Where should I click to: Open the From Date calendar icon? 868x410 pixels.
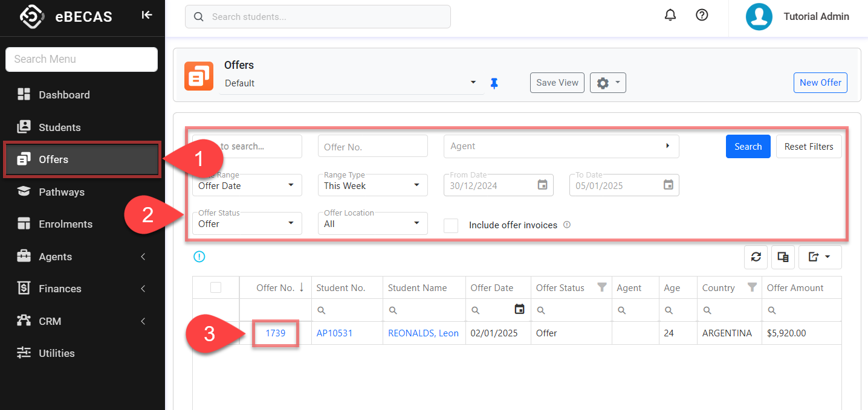[x=542, y=185]
